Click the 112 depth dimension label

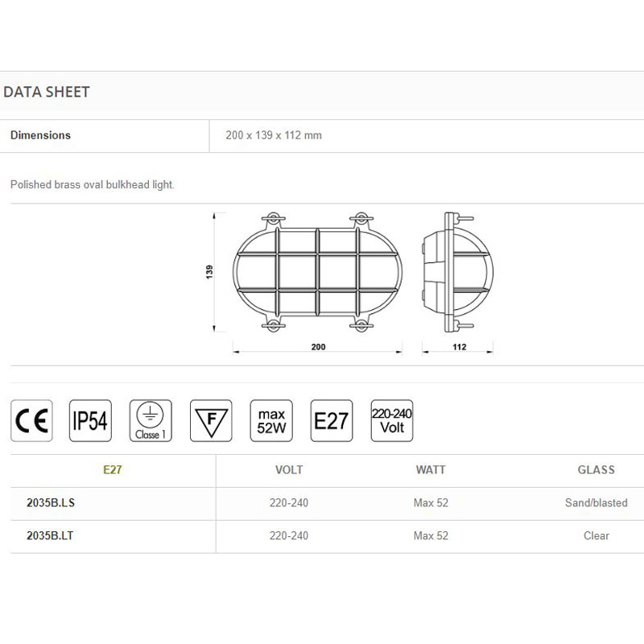coord(459,347)
